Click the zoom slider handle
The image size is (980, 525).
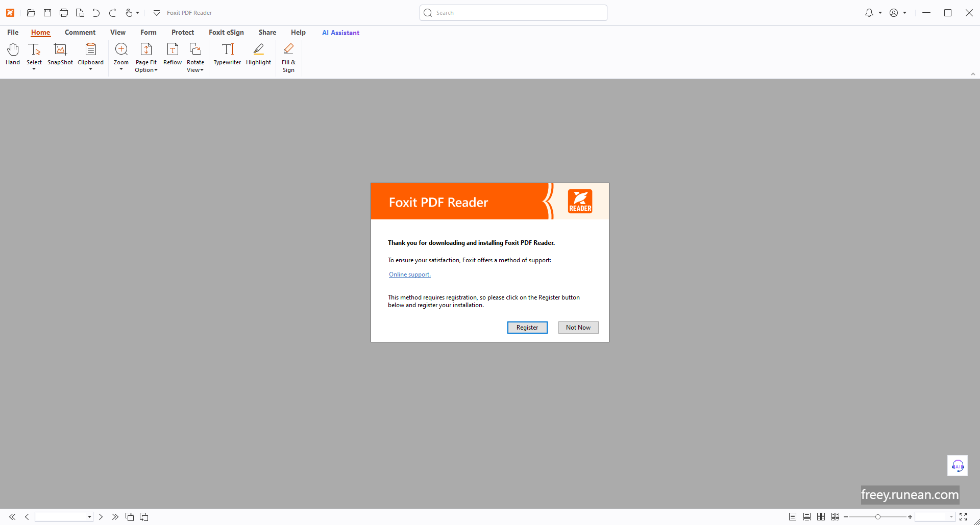[878, 517]
